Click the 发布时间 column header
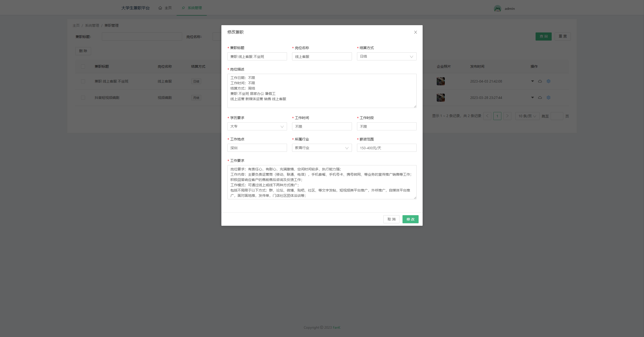Image resolution: width=644 pixels, height=337 pixels. tap(477, 66)
